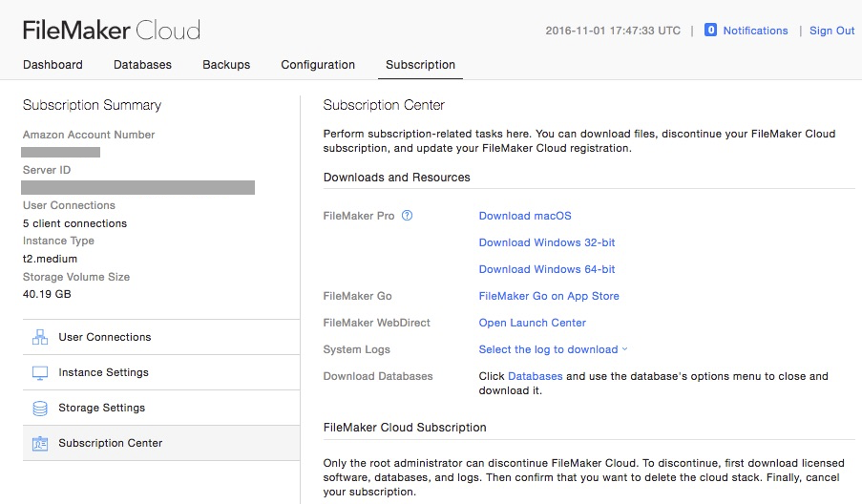Click the Amazon Account Number label
The height and width of the screenshot is (504, 862).
tap(89, 135)
